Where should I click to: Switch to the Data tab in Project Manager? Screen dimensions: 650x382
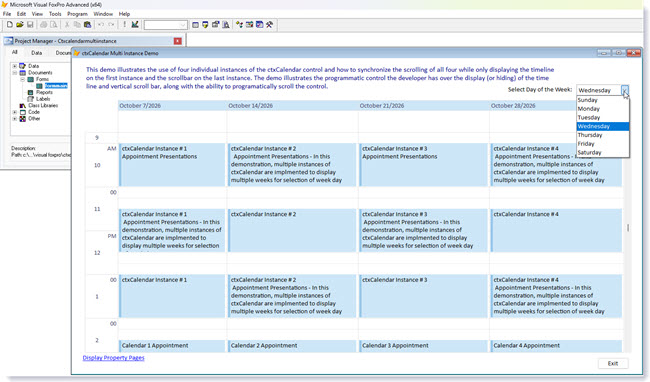coord(36,53)
